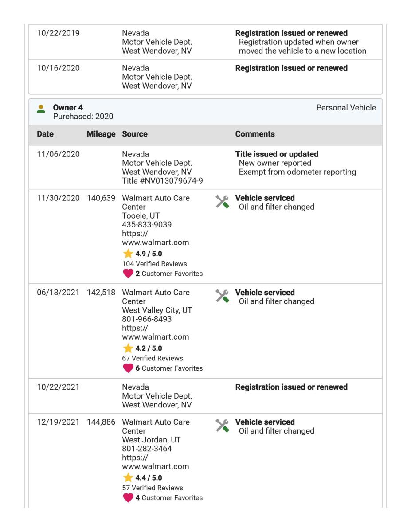Click the 4.4 / 5.0 rating star
The height and width of the screenshot is (532, 411).
pyautogui.click(x=128, y=478)
